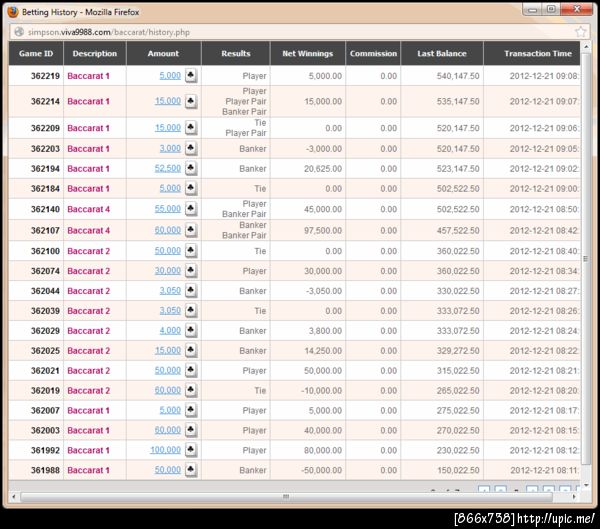Click card icon in row 362044
Image resolution: width=600 pixels, height=529 pixels.
191,291
